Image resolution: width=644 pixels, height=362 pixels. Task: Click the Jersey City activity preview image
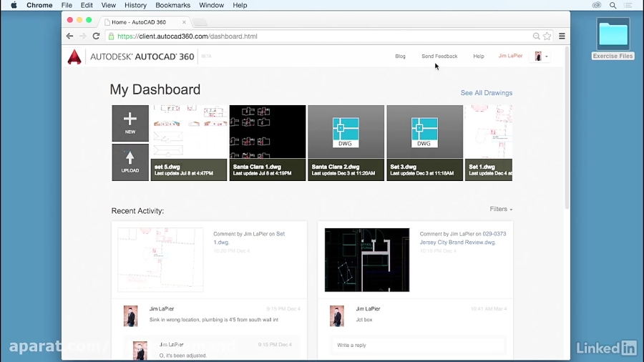[367, 260]
